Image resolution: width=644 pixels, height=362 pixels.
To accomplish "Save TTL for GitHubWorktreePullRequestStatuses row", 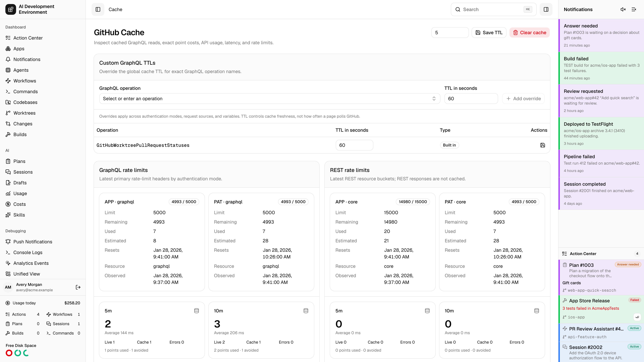I will click(x=543, y=145).
